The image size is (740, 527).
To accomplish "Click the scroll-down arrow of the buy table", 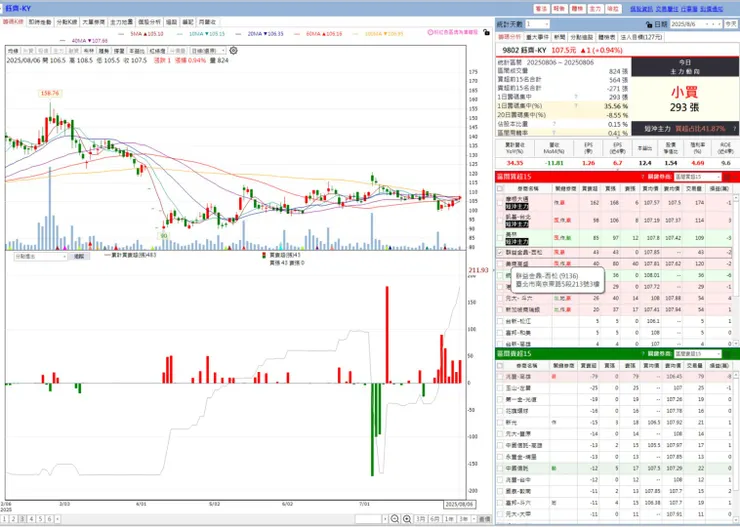I will pos(736,343).
